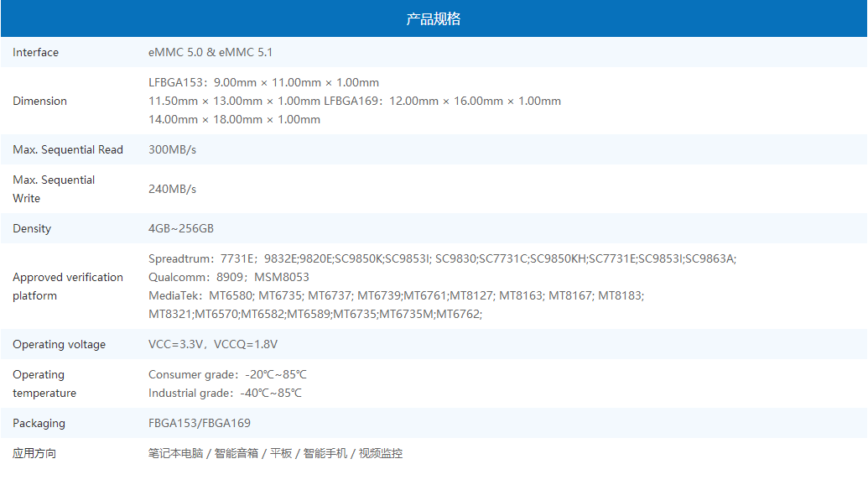
Task: Click the Qualcomm 8909 MSM8053 line
Action: coord(229,278)
